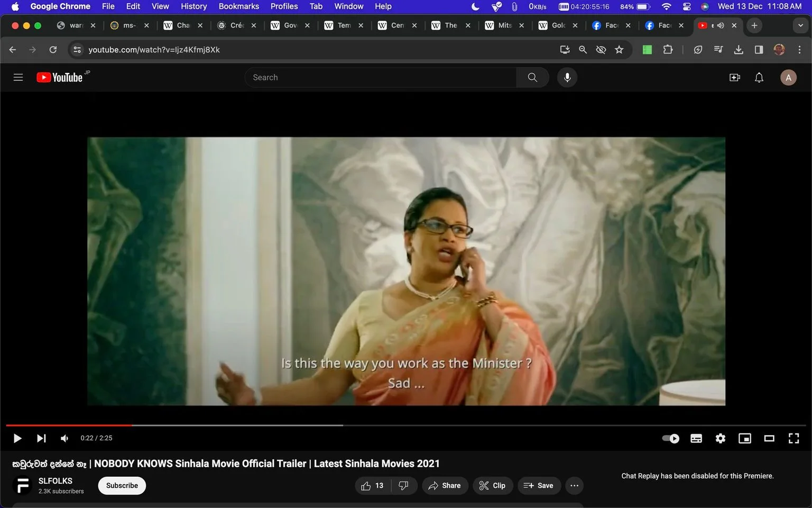Screen dimensions: 812x508
Task: Enable miniplayer mode
Action: 745,438
